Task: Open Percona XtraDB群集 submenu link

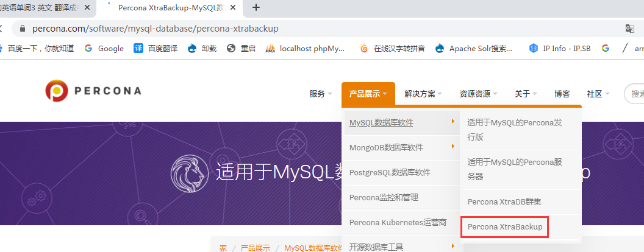Action: pos(504,201)
